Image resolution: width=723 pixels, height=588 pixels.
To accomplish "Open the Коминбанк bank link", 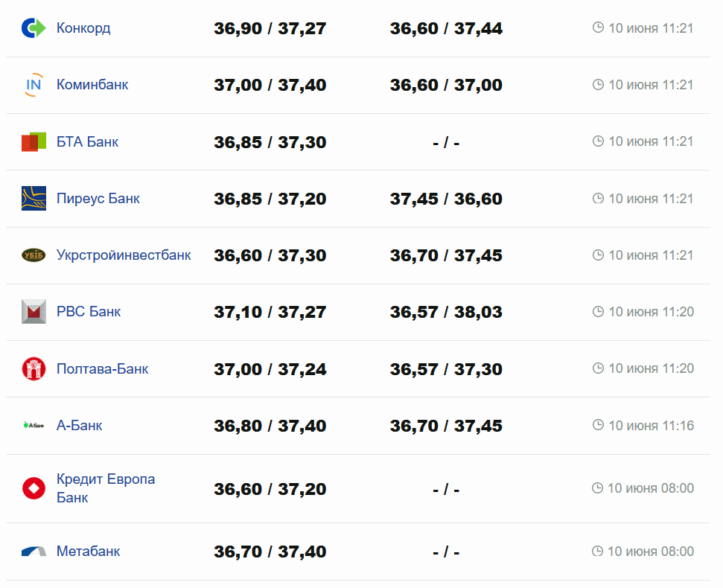I will [x=92, y=85].
